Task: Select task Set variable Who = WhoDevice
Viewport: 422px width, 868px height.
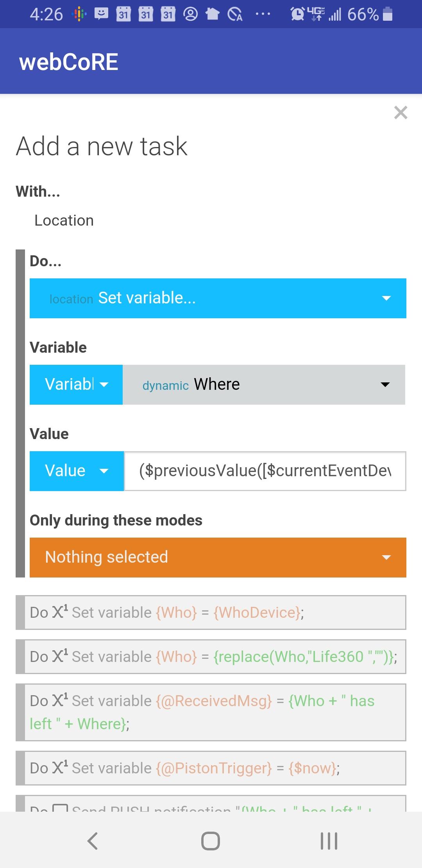Action: pos(211,612)
